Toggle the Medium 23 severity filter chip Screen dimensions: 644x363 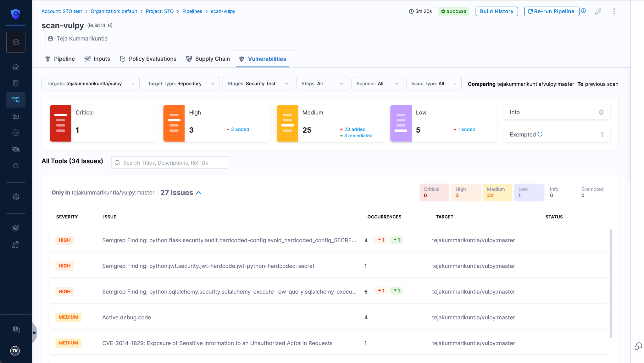tap(497, 192)
